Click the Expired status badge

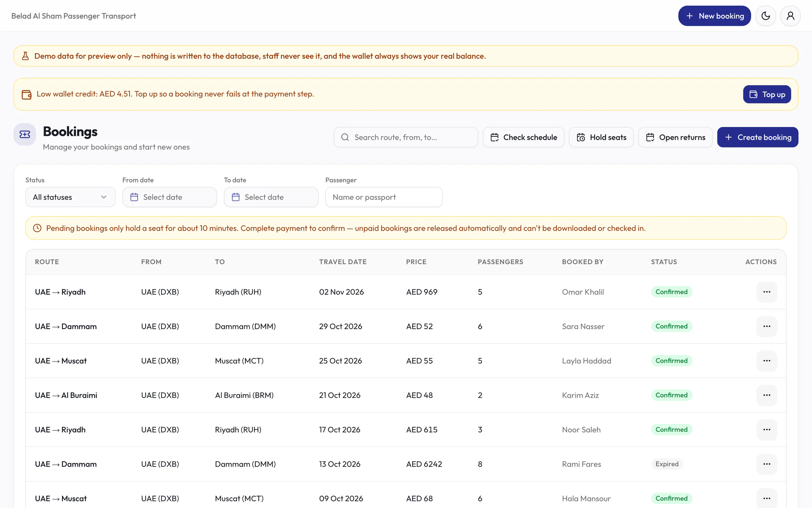pyautogui.click(x=667, y=464)
